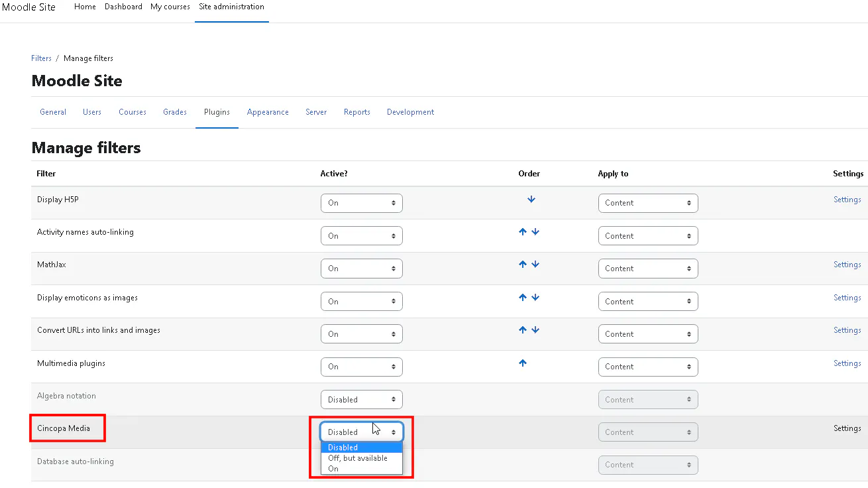Switch to the Grades tab
The image size is (868, 488).
175,112
